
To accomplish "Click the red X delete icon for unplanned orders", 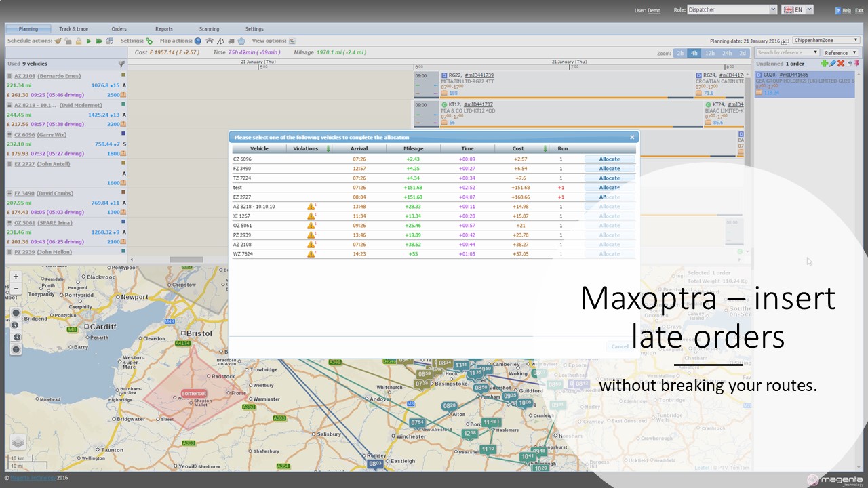I will click(x=840, y=63).
